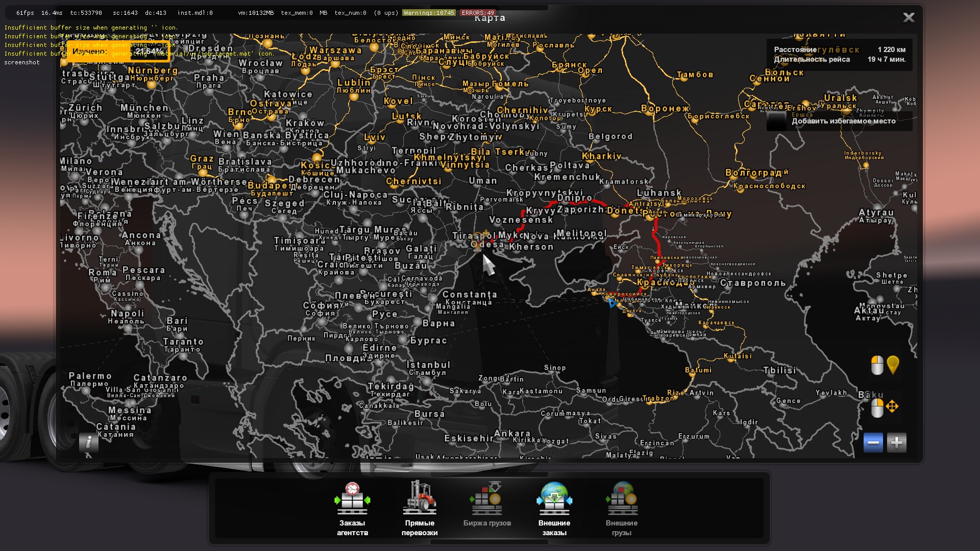Click the map info 'i' icon

88,442
